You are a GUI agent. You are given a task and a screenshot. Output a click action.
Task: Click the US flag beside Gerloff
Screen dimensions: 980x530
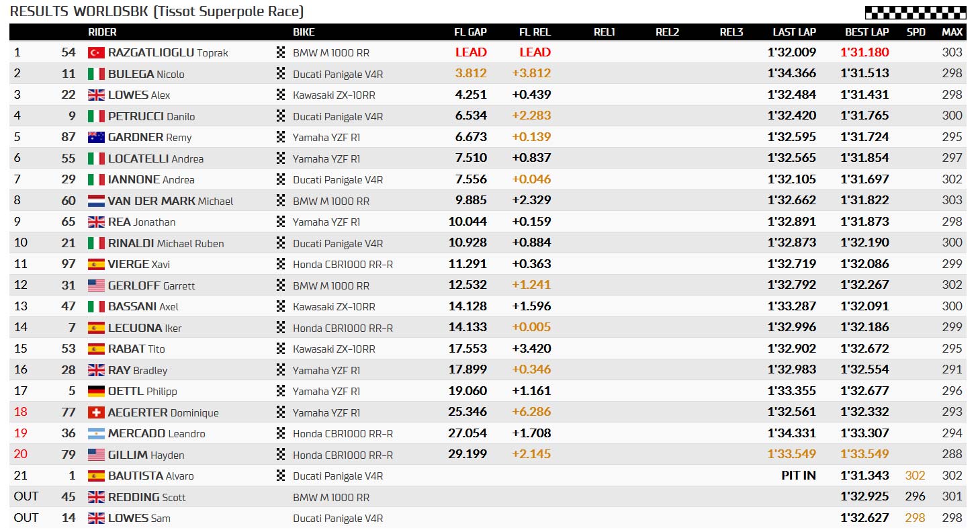96,285
